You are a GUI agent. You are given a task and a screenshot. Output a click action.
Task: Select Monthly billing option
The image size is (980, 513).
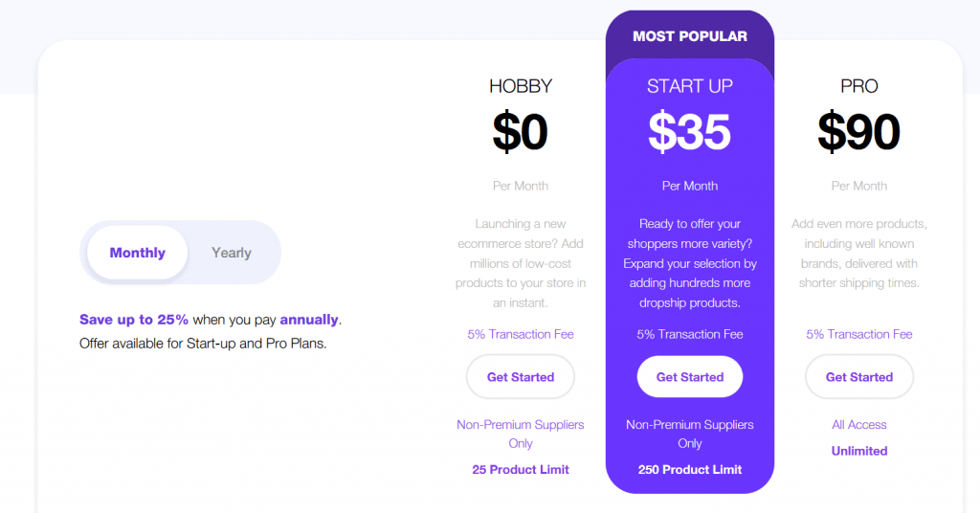138,253
